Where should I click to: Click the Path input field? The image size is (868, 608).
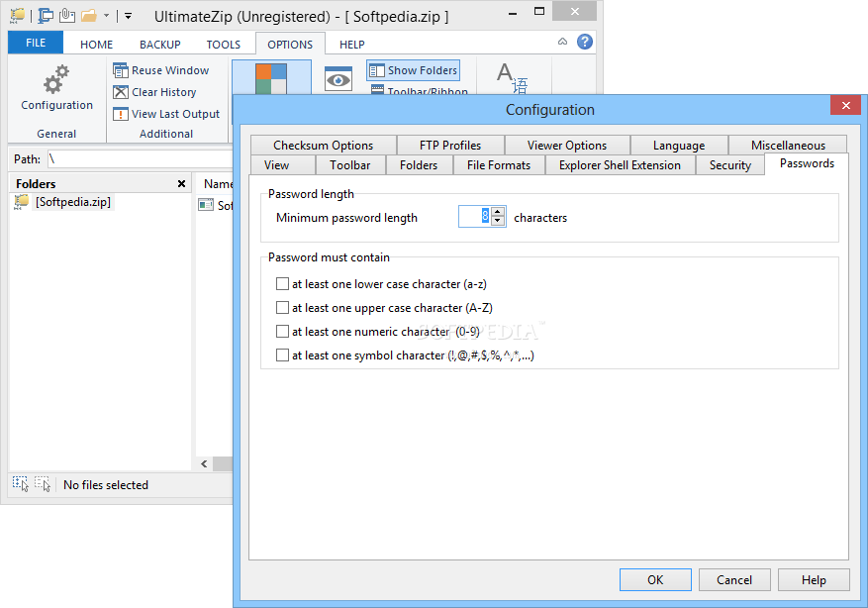click(140, 158)
